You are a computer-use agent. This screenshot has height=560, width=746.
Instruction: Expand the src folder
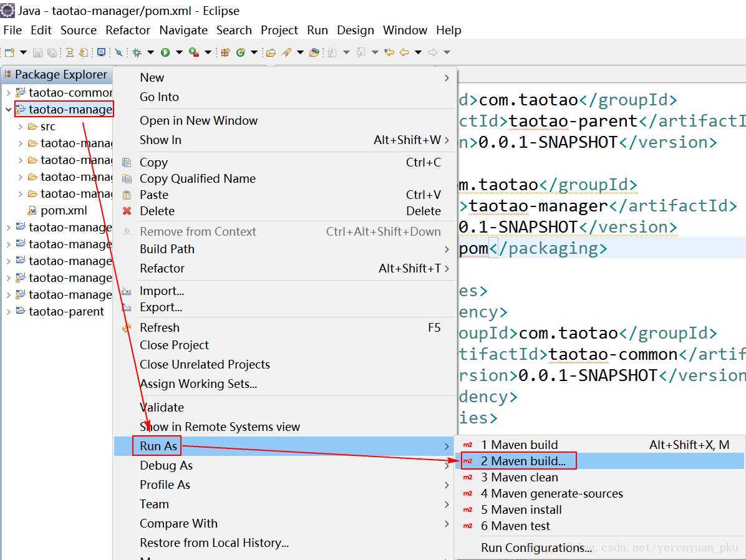tap(20, 127)
